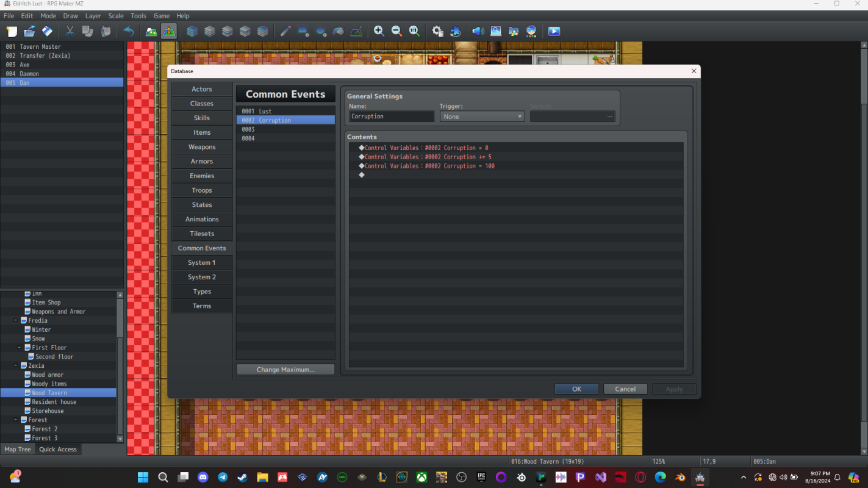Click the Cancel button in Database
This screenshot has width=868, height=488.
[625, 389]
